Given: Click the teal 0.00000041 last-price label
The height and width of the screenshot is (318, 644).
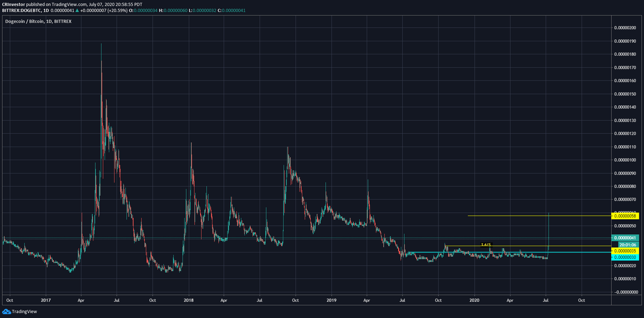Looking at the screenshot, I should (x=625, y=237).
